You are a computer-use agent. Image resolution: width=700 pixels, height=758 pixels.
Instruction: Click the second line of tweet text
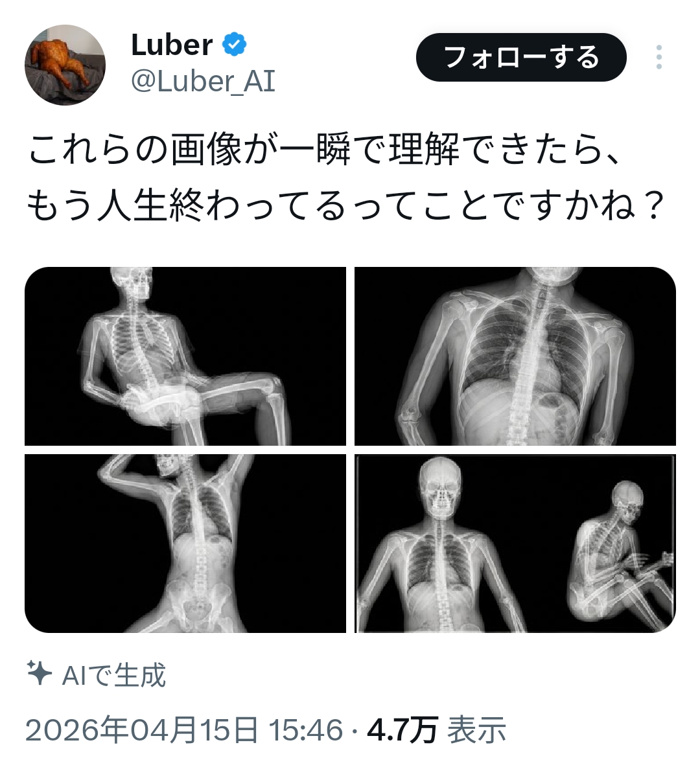(x=346, y=206)
